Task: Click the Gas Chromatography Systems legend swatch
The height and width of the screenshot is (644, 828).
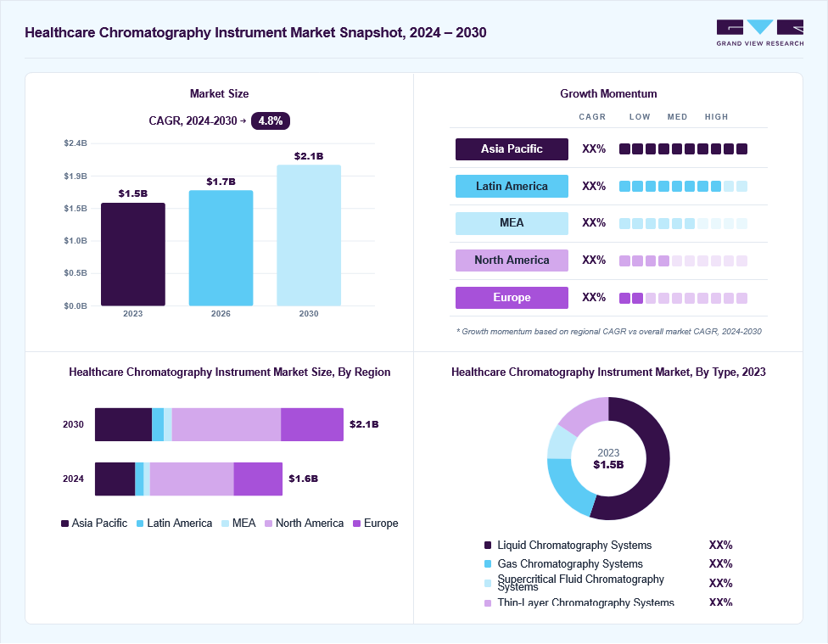Action: pyautogui.click(x=488, y=563)
